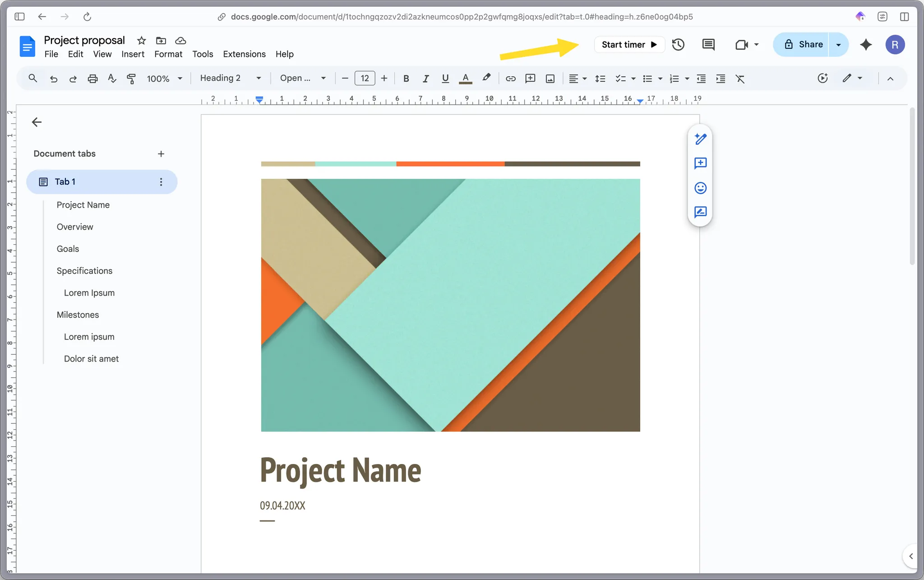
Task: Open the Extensions menu
Action: [x=244, y=54]
